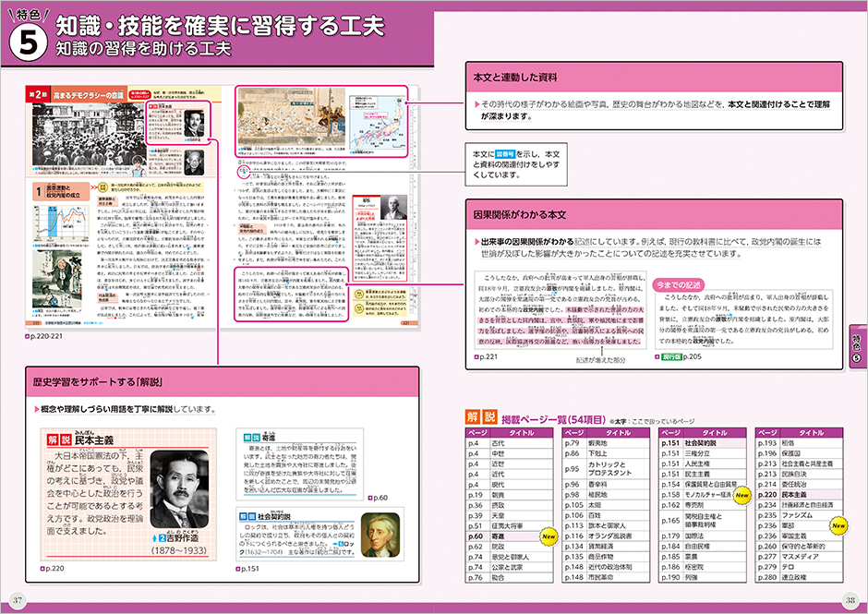The image size is (868, 614).
Task: Click the p.221 caption below the new text sample
Action: [486, 357]
